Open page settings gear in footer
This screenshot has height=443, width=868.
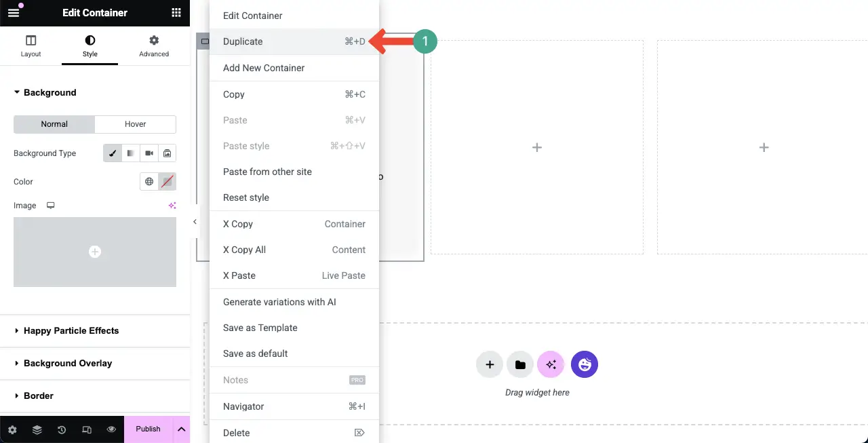point(12,429)
